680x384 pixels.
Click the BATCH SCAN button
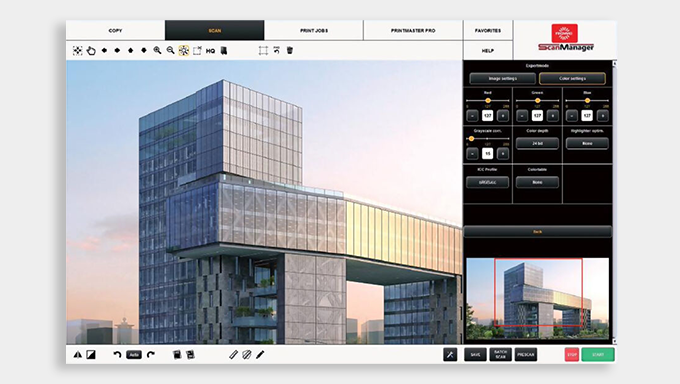point(500,354)
